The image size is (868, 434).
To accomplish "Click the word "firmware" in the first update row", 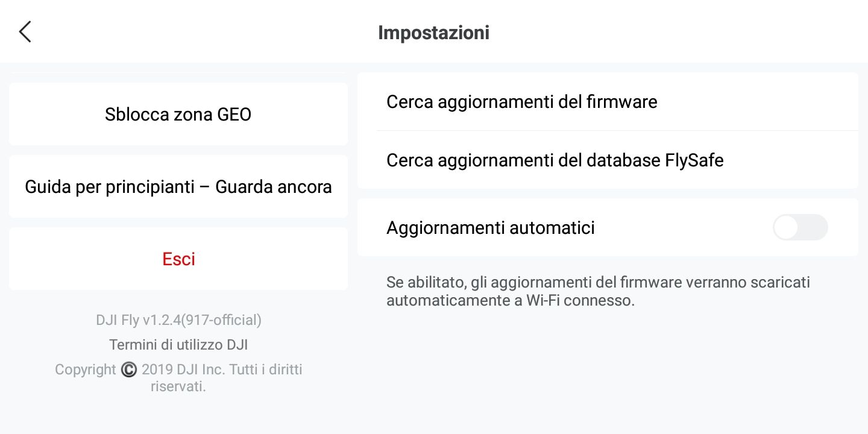I will [x=621, y=102].
